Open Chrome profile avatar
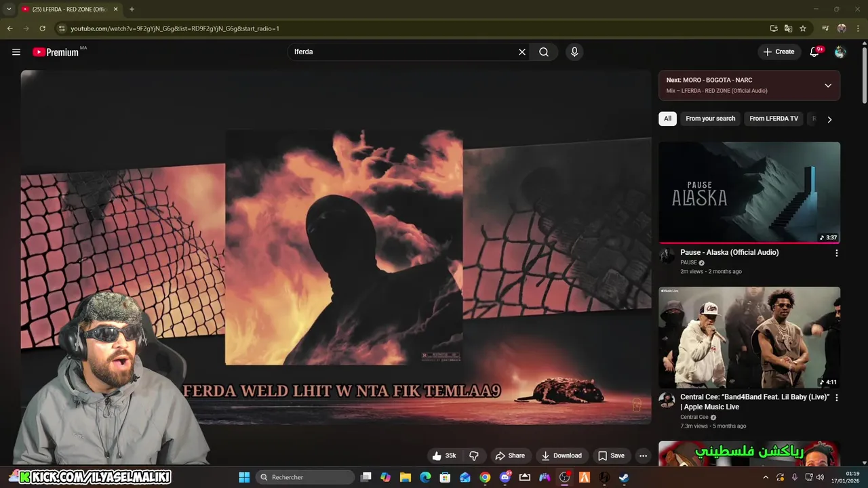Viewport: 868px width, 488px height. [842, 28]
